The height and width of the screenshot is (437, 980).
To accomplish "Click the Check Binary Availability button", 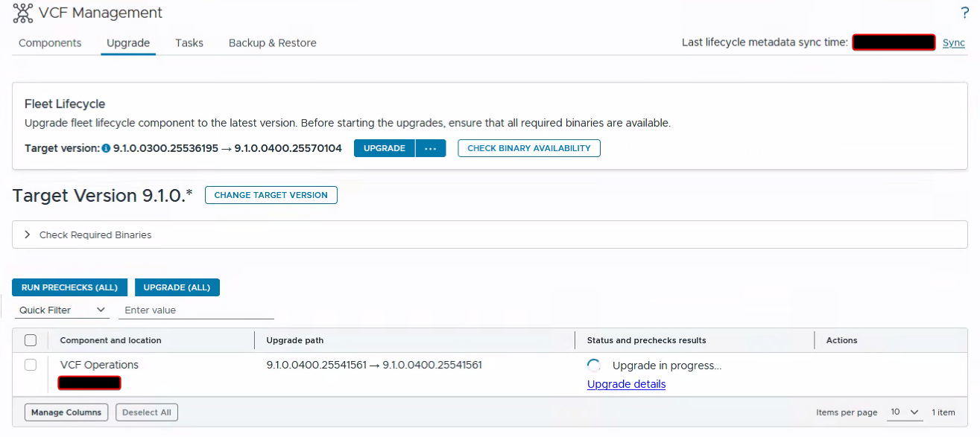I will (x=529, y=148).
